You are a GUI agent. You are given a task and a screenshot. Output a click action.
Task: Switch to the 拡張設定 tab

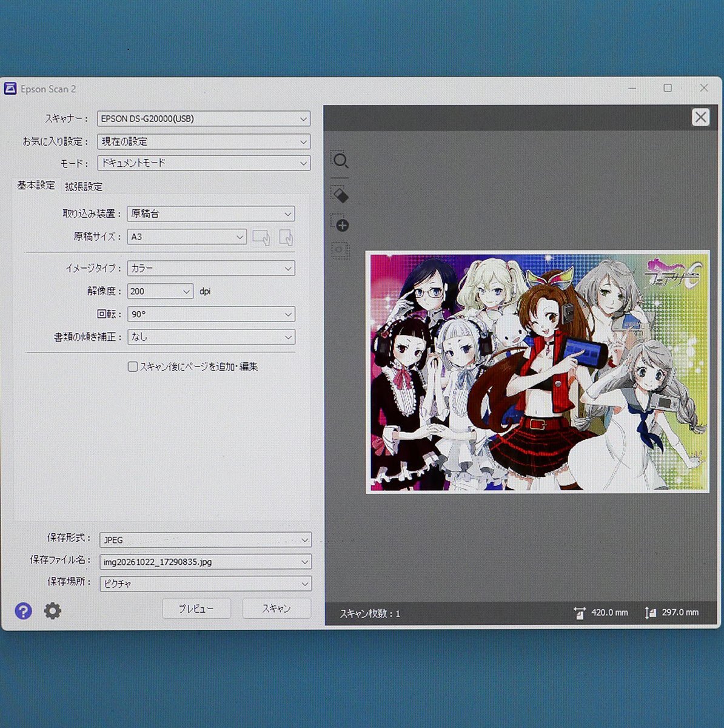84,186
